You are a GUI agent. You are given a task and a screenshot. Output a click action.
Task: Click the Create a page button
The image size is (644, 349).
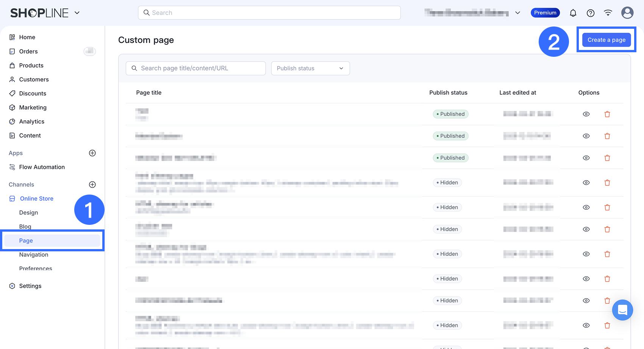[606, 40]
